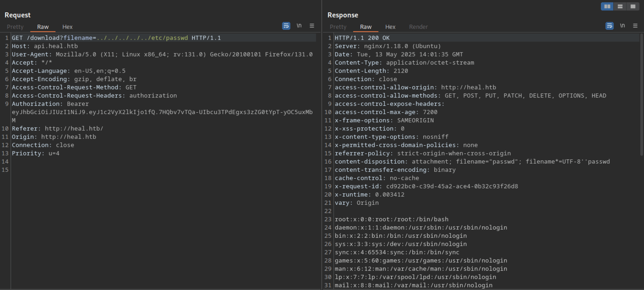Click the root:x:0:0 line in response
Screen dimensions: 644x290
coord(391,219)
